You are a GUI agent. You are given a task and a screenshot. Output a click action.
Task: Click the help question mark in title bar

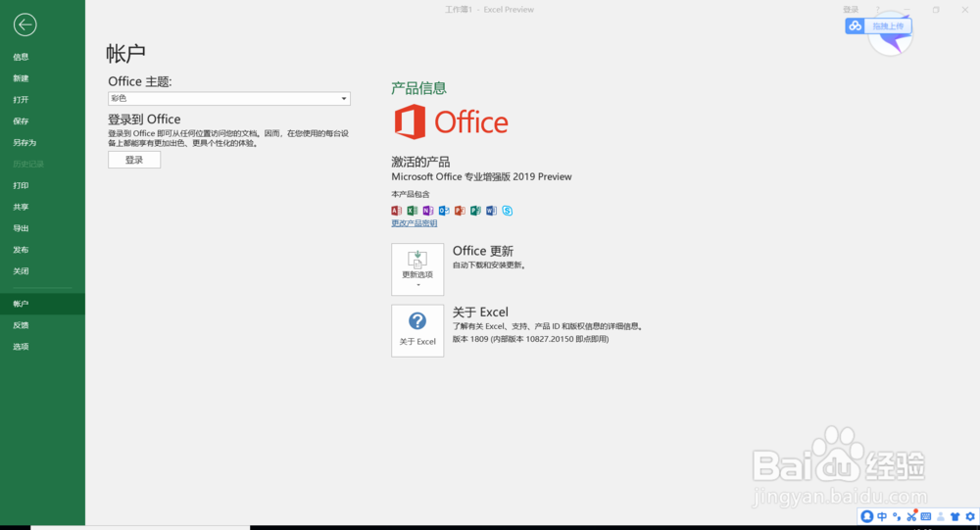click(877, 10)
